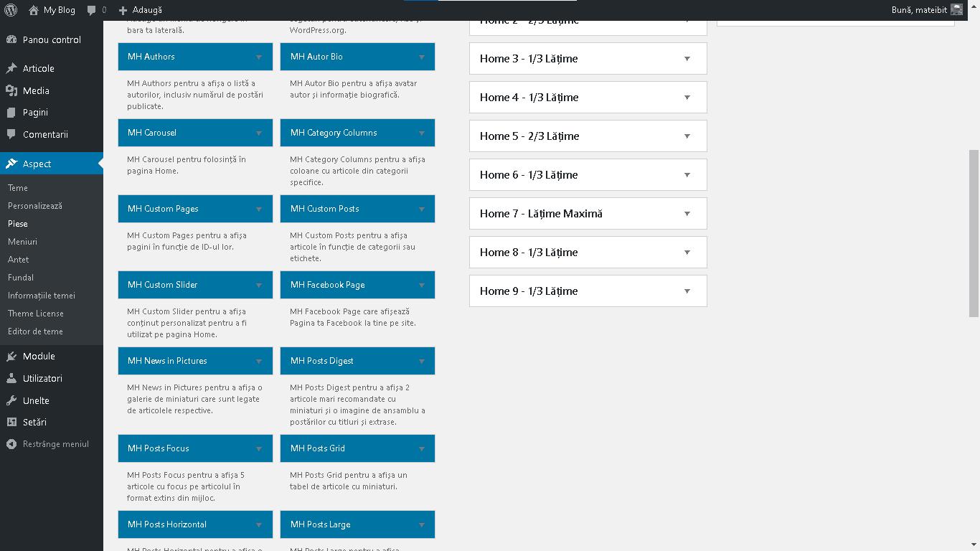Click the Module plugin icon
980x551 pixels.
point(11,357)
